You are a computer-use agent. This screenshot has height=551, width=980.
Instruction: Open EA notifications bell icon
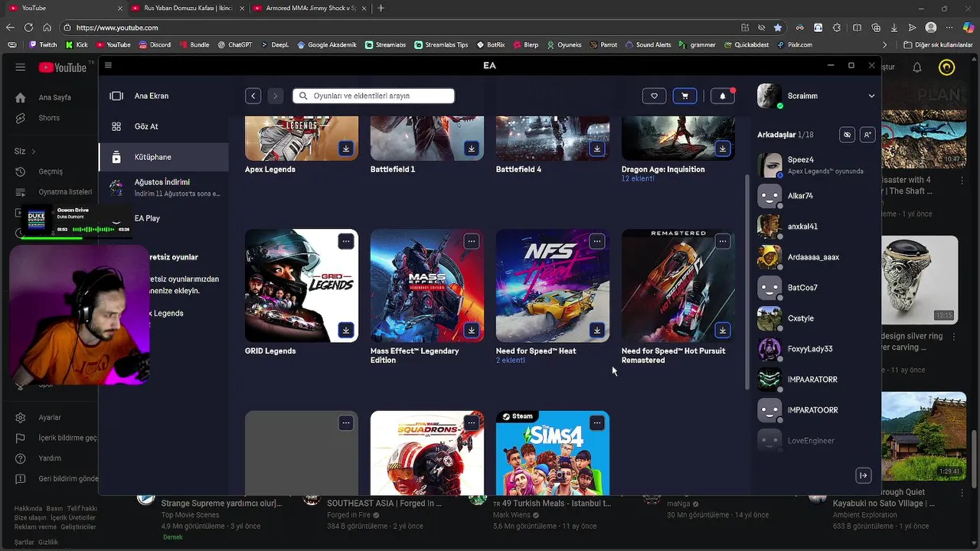point(722,96)
